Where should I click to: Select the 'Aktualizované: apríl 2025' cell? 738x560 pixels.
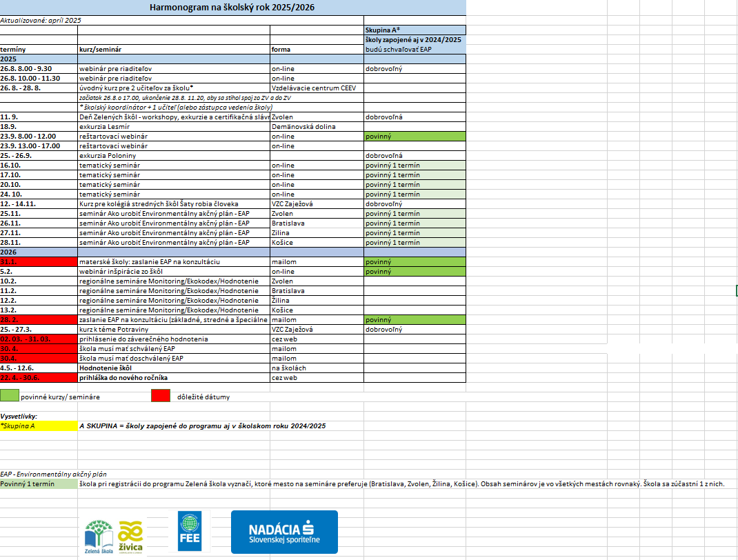pyautogui.click(x=181, y=20)
